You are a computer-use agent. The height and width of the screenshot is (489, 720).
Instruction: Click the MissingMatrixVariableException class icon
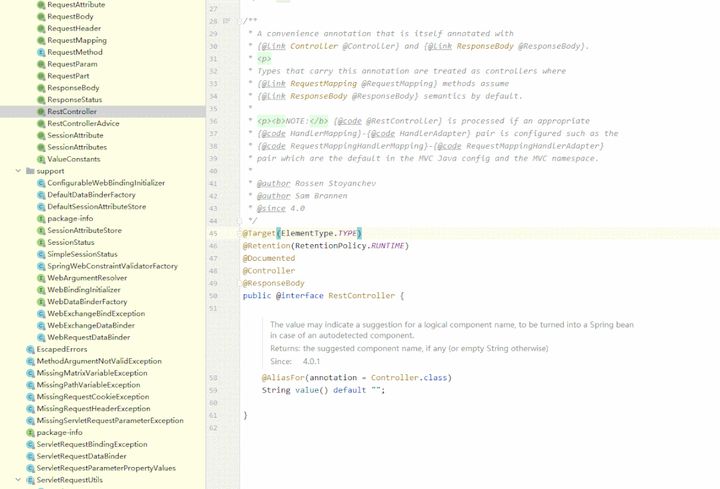coord(30,373)
